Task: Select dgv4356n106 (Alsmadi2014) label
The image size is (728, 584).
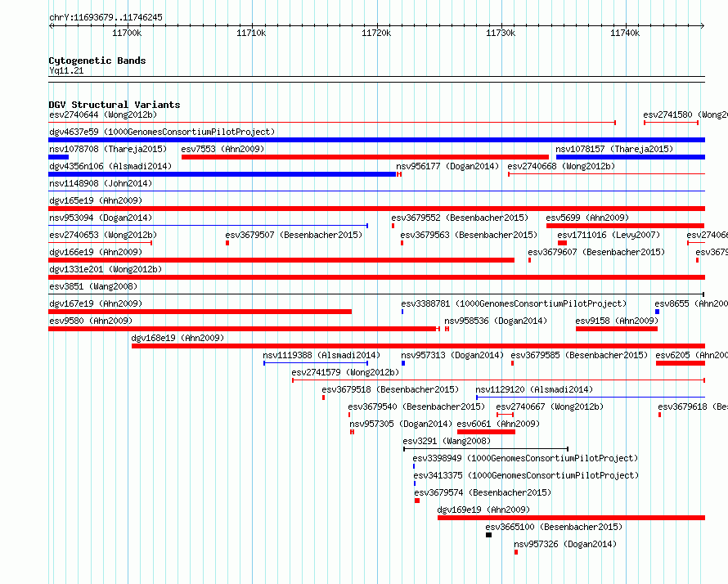Action: coord(110,166)
